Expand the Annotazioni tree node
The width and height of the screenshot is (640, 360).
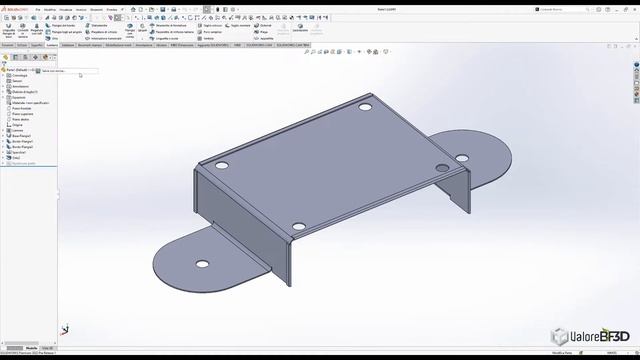tap(3, 87)
